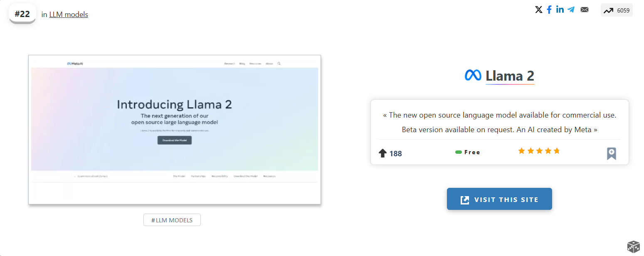Roll the random dice icon

[x=633, y=246]
